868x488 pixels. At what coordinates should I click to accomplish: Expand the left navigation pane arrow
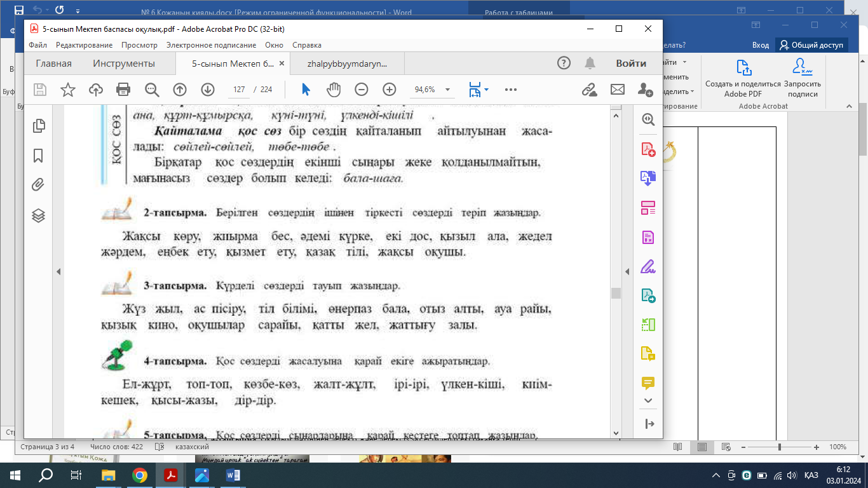[58, 271]
